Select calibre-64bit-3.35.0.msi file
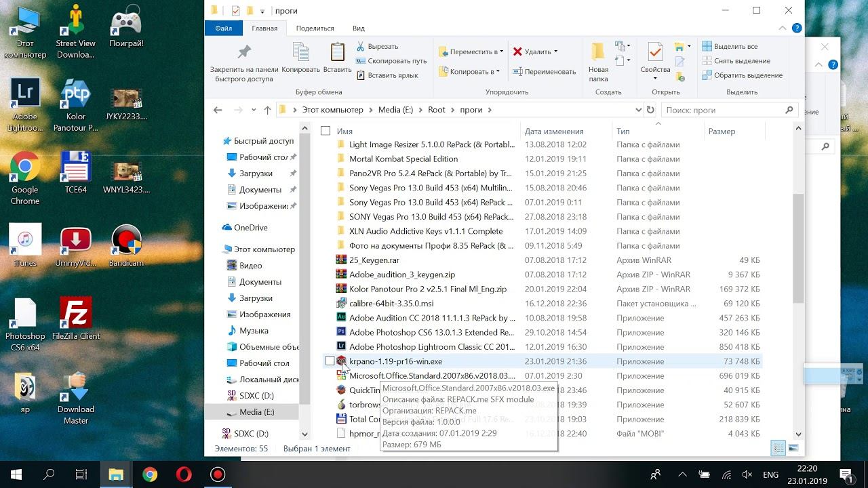Viewport: 868px width, 488px height. (391, 304)
